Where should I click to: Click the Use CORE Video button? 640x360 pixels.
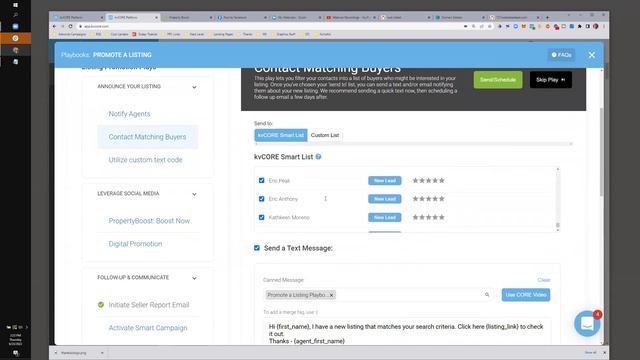pyautogui.click(x=526, y=295)
